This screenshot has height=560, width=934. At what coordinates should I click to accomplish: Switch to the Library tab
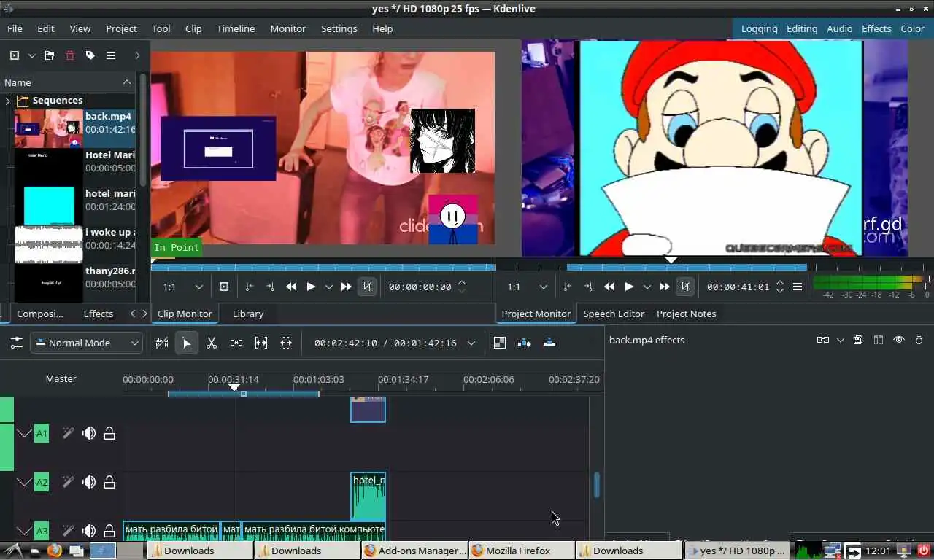pos(248,314)
